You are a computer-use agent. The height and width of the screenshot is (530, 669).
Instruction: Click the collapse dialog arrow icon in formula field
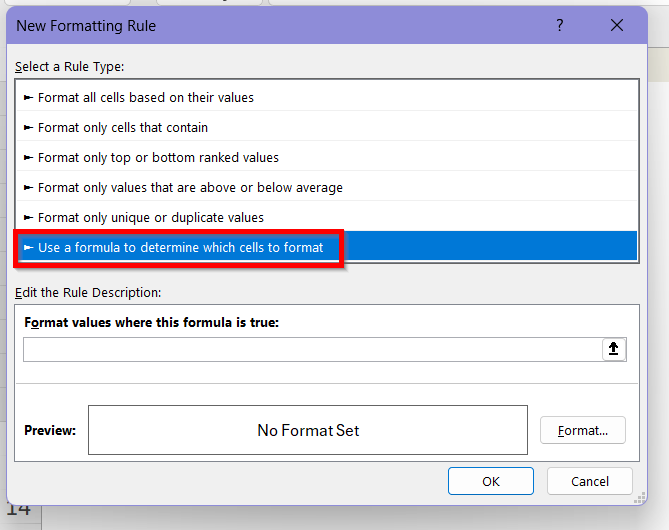coord(614,349)
